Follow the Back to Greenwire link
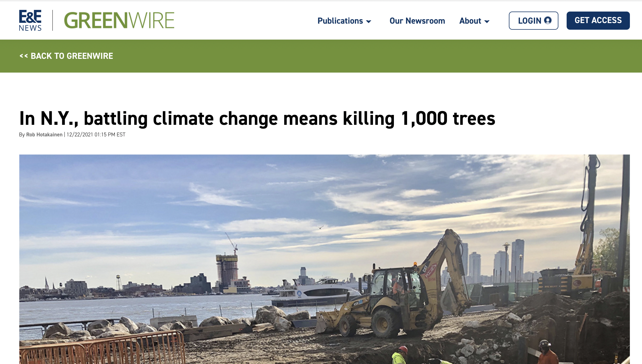Viewport: 642px width, 364px height. tap(72, 56)
